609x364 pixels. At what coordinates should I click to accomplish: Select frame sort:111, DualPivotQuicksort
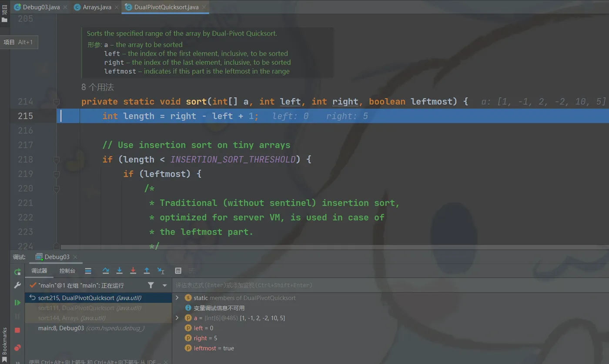(x=99, y=308)
